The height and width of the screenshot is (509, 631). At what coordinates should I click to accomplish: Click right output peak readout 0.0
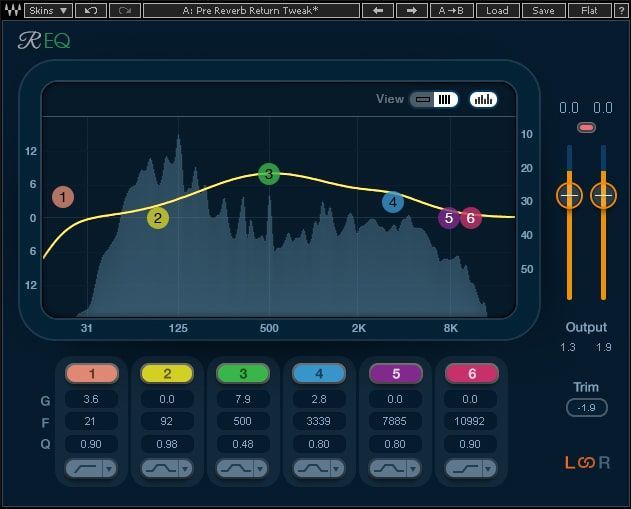tap(603, 108)
